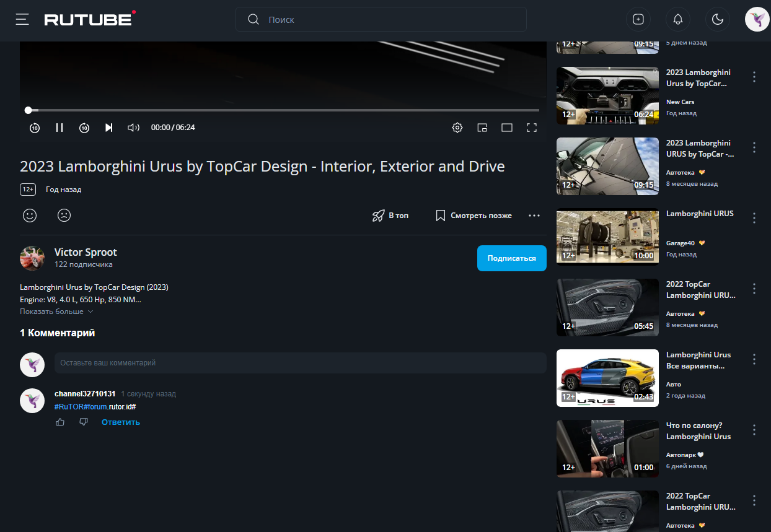Rewind the video ten seconds

[35, 128]
